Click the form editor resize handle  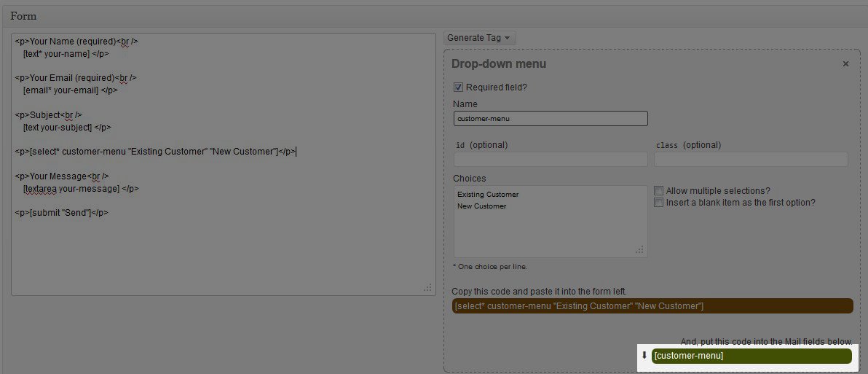point(428,288)
